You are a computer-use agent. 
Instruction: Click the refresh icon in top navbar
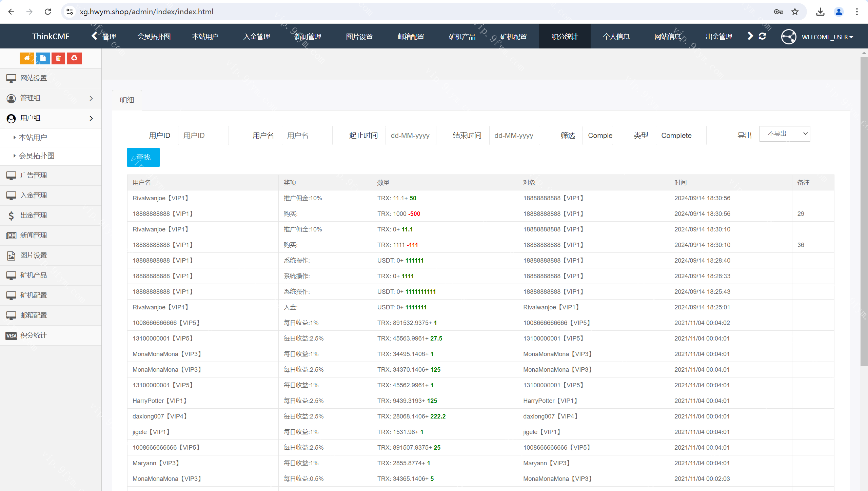coord(763,36)
